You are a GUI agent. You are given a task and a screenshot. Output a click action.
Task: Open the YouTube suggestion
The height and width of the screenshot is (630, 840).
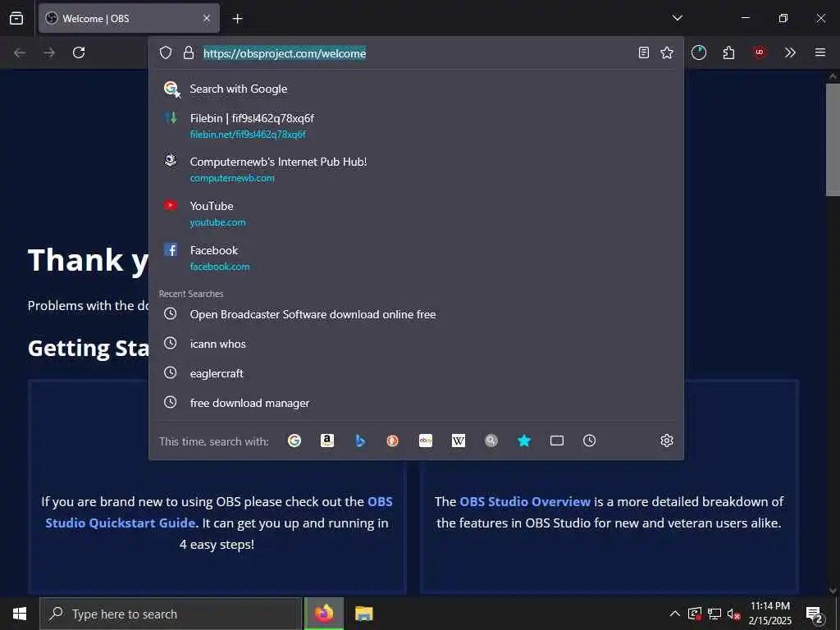416,214
